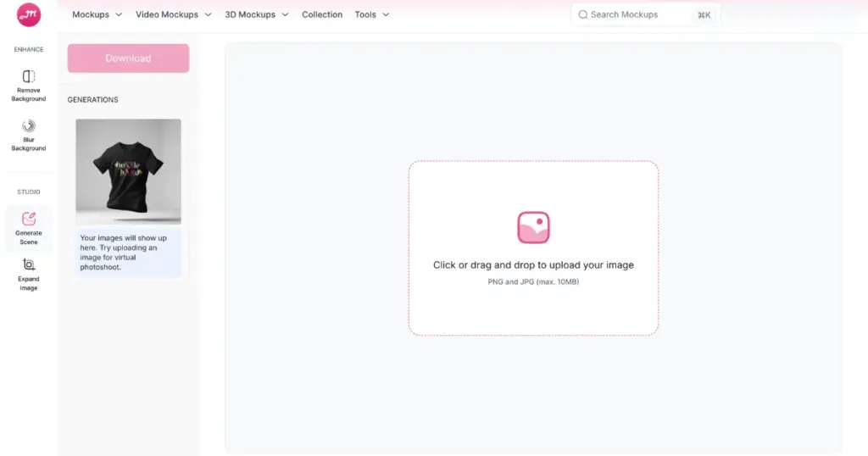Screen dimensions: 868x456
Task: Click the 'Your images will show up here' note
Action: (x=129, y=253)
